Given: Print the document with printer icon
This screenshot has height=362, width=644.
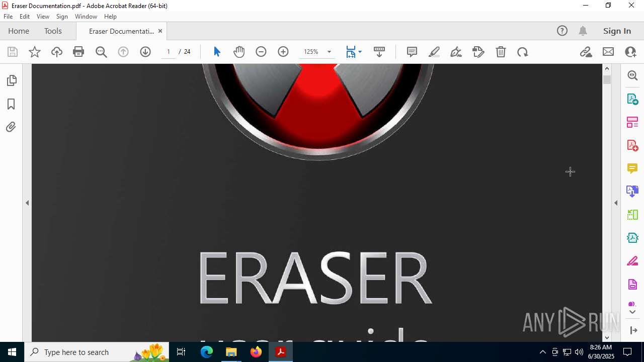Looking at the screenshot, I should 78,52.
